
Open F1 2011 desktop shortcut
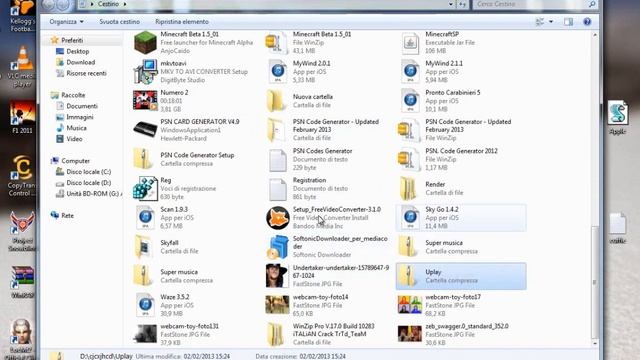[x=22, y=117]
